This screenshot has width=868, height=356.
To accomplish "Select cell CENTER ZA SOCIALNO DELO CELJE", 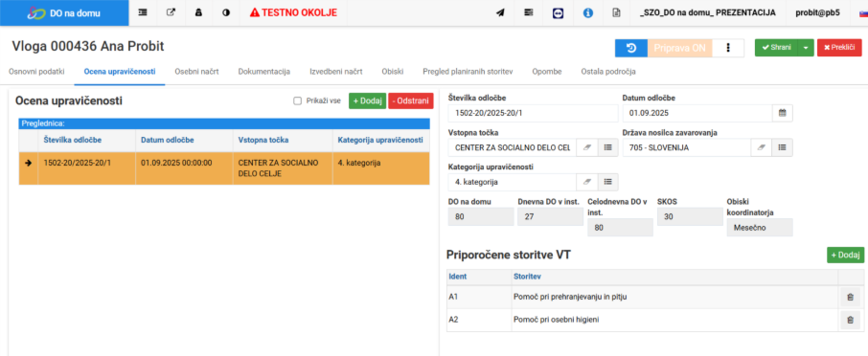I will pos(283,168).
